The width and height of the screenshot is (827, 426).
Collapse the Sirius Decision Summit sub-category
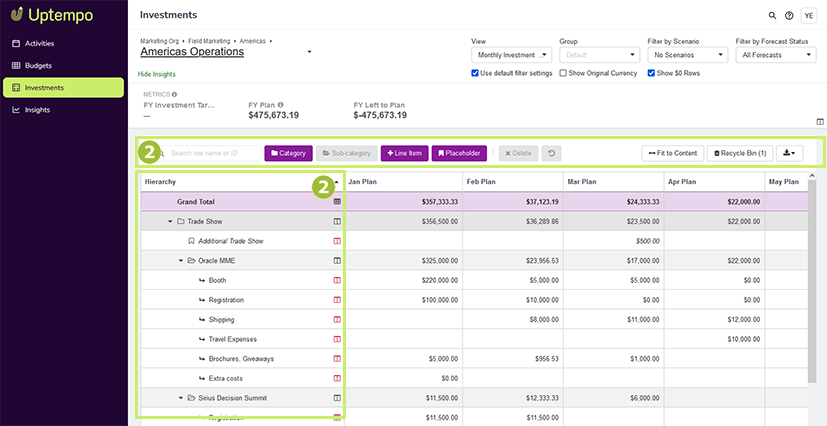[181, 398]
